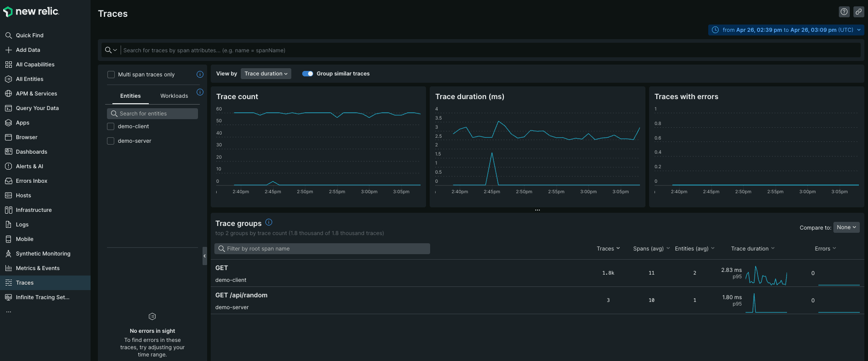Expand the Compare to None dropdown
Image resolution: width=868 pixels, height=361 pixels.
click(x=846, y=227)
